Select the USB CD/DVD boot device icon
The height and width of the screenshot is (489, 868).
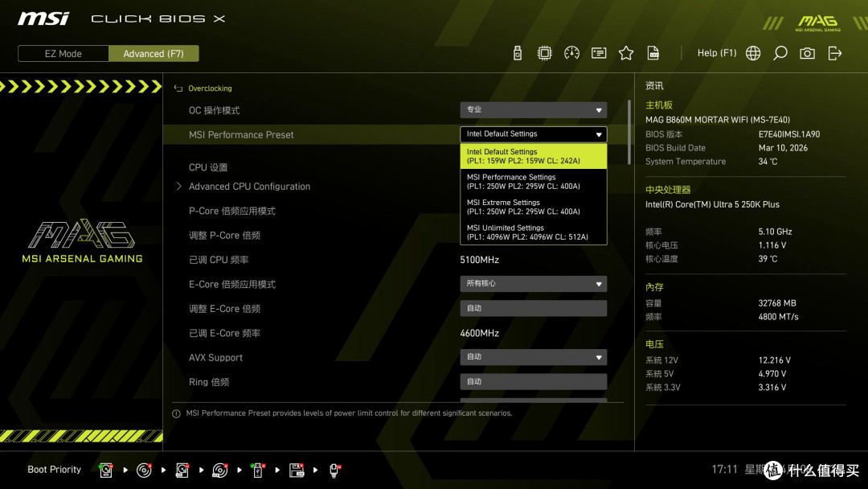[x=219, y=471]
